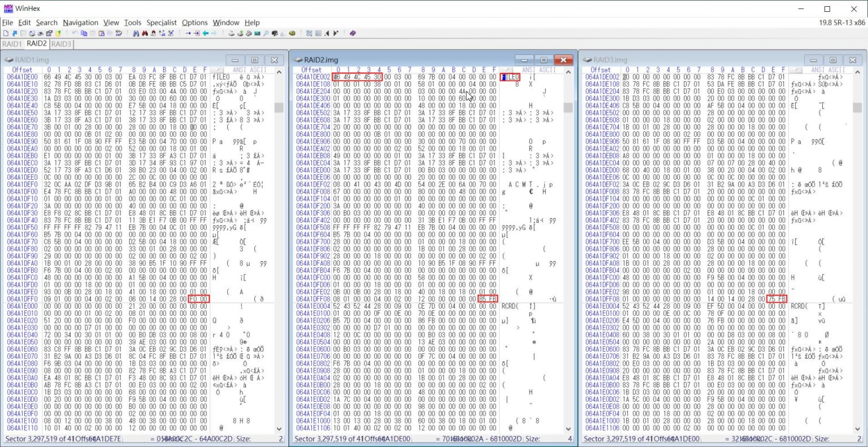Click the purple Help book icon
The width and height of the screenshot is (868, 447).
[x=353, y=33]
